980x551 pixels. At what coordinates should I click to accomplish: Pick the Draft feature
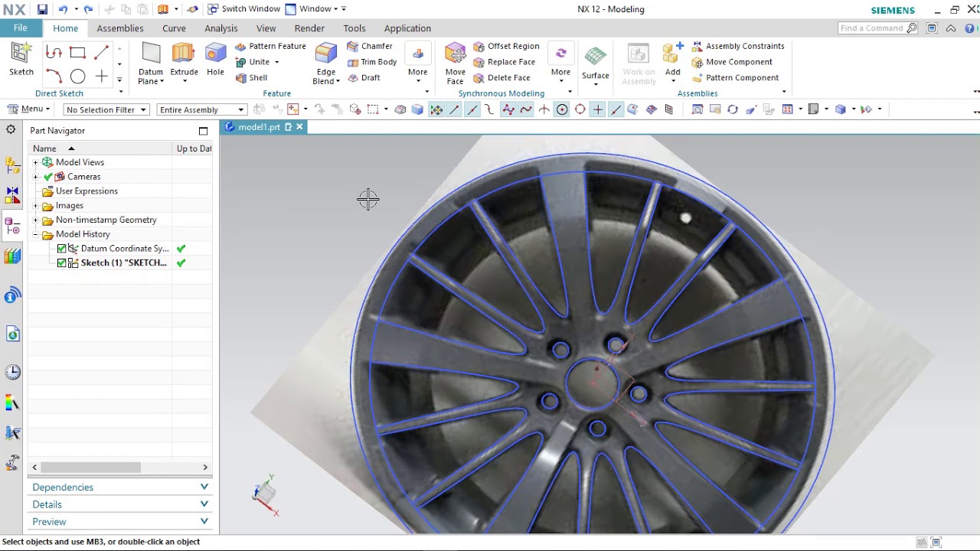click(364, 78)
